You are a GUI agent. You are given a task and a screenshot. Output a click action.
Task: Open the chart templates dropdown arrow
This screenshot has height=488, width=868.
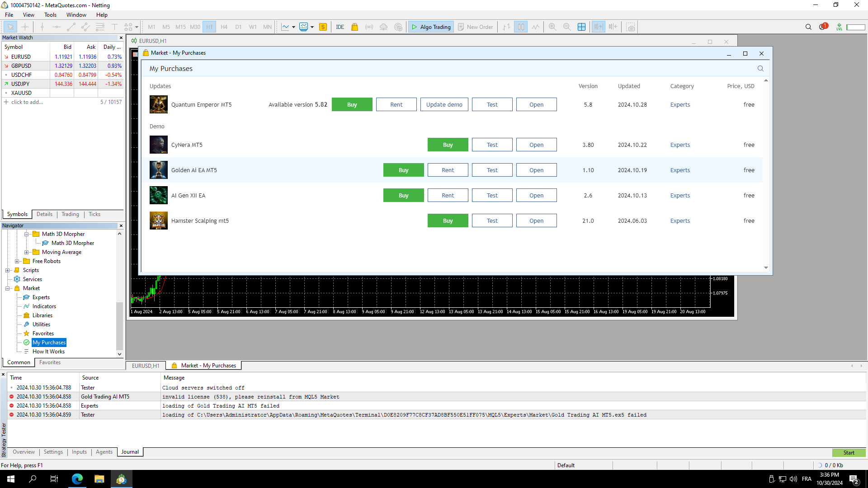312,27
